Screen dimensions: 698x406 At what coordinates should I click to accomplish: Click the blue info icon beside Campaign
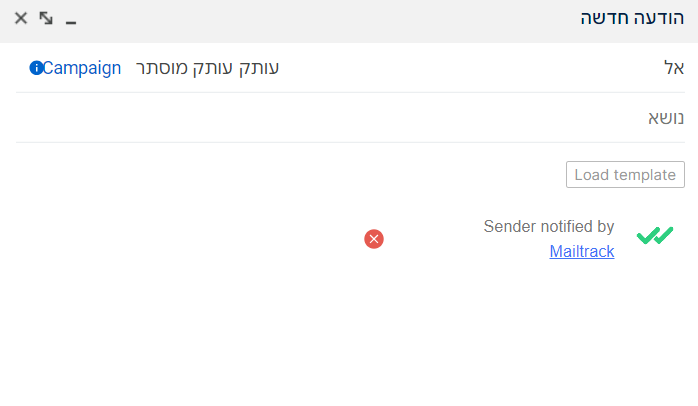36,68
